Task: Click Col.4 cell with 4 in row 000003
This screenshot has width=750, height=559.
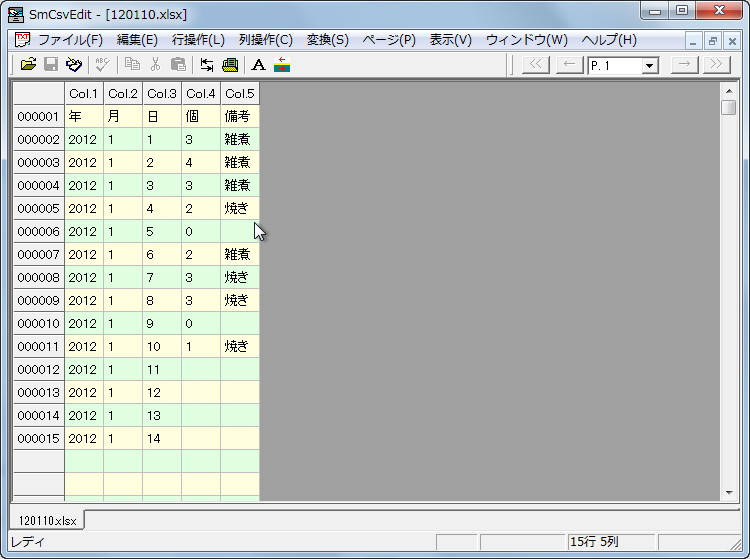Action: point(201,162)
